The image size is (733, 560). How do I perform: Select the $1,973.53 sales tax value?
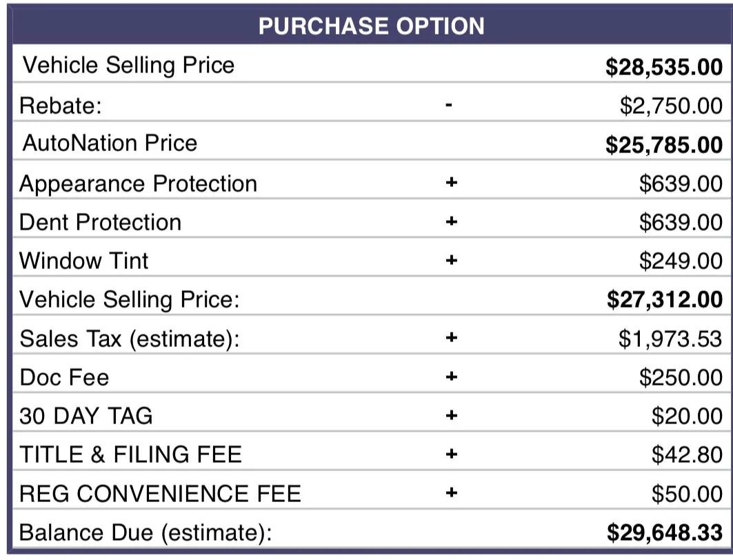(x=670, y=339)
